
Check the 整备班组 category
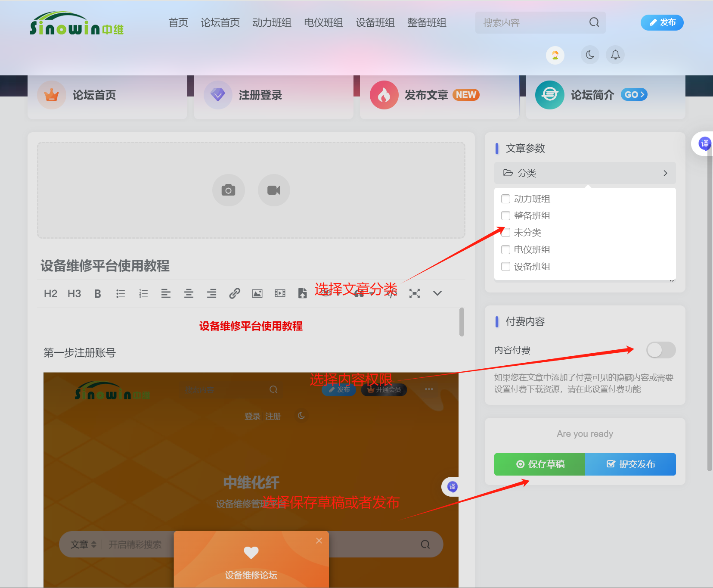tap(505, 216)
